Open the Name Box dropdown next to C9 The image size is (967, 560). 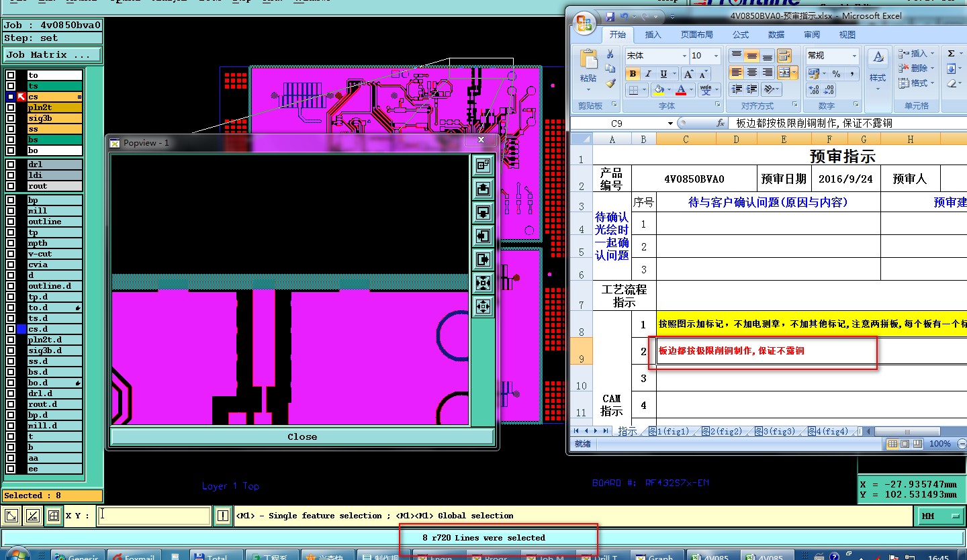(670, 124)
